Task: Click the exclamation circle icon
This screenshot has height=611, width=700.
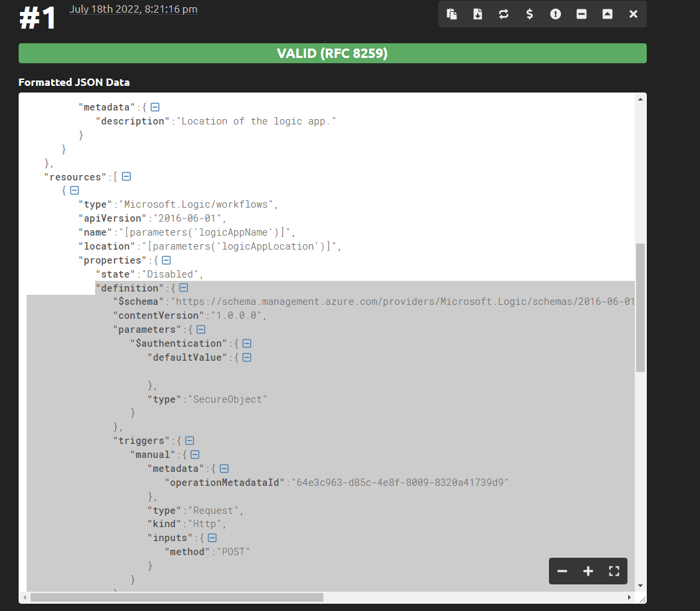Action: pyautogui.click(x=556, y=14)
